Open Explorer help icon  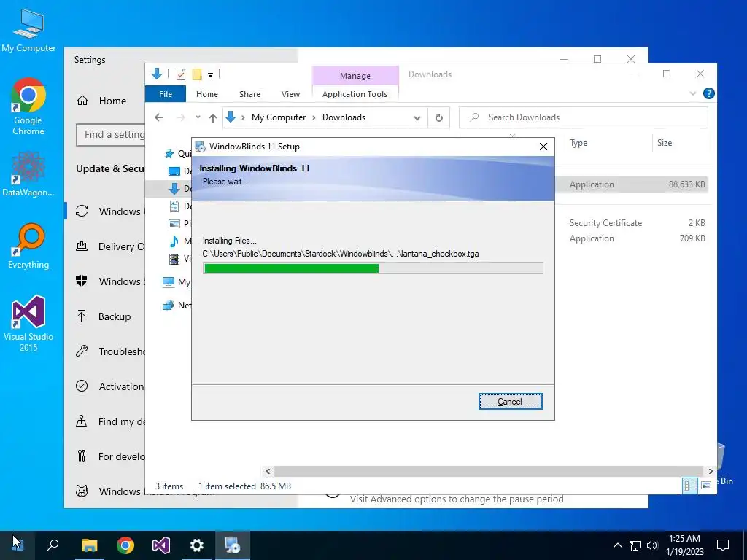(708, 93)
